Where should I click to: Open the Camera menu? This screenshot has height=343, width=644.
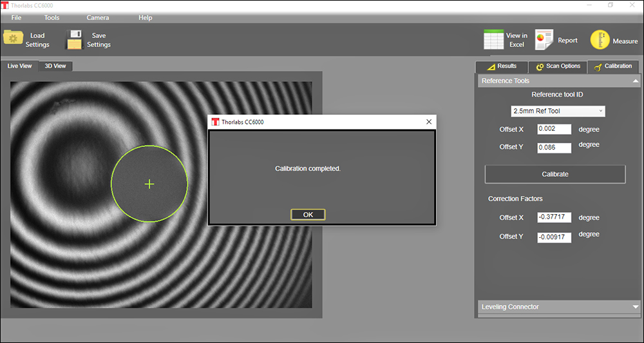click(98, 17)
